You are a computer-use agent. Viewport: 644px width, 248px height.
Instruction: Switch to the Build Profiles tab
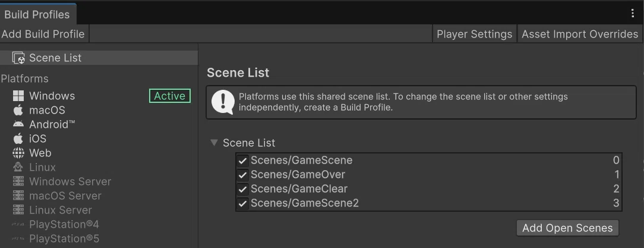(x=37, y=14)
